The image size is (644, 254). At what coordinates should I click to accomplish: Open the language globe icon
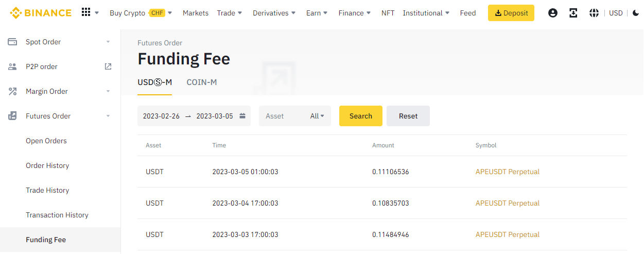point(594,13)
